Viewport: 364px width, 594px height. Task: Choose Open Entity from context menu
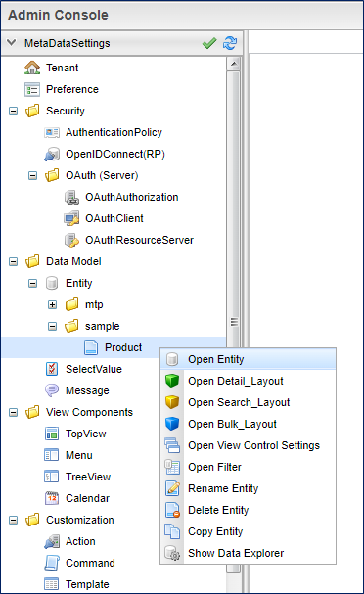(249, 359)
